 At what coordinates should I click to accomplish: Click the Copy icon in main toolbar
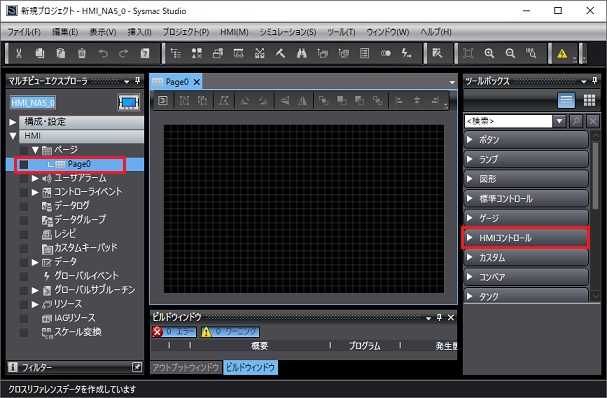(x=39, y=53)
